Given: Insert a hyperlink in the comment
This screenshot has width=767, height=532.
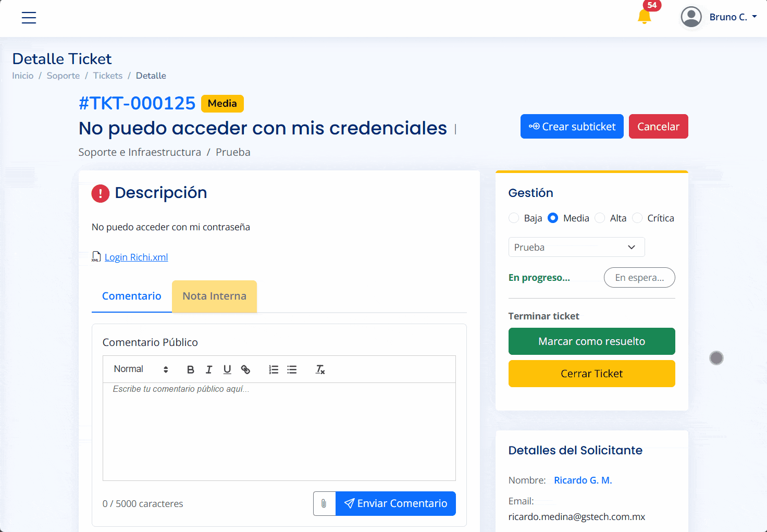Looking at the screenshot, I should click(x=245, y=369).
